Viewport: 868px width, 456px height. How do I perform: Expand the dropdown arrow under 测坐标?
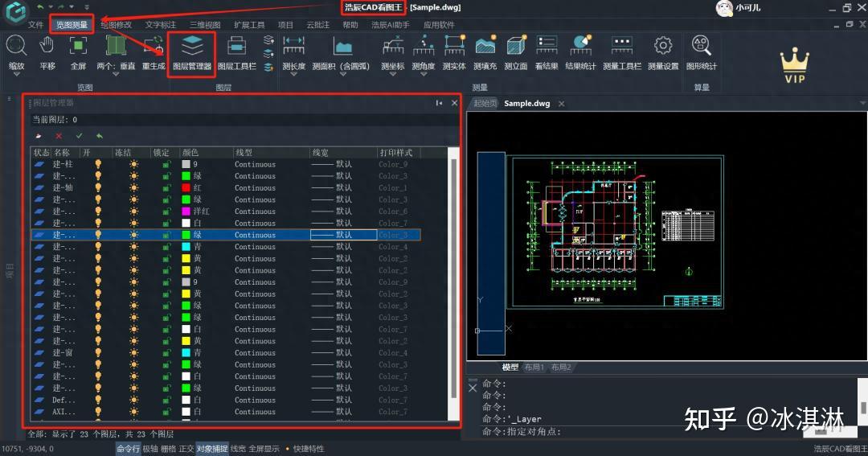click(393, 74)
